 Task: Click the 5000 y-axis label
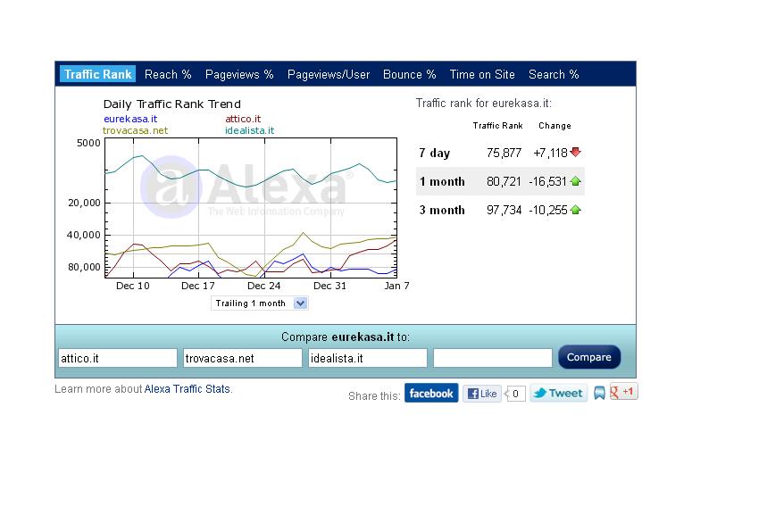point(88,143)
